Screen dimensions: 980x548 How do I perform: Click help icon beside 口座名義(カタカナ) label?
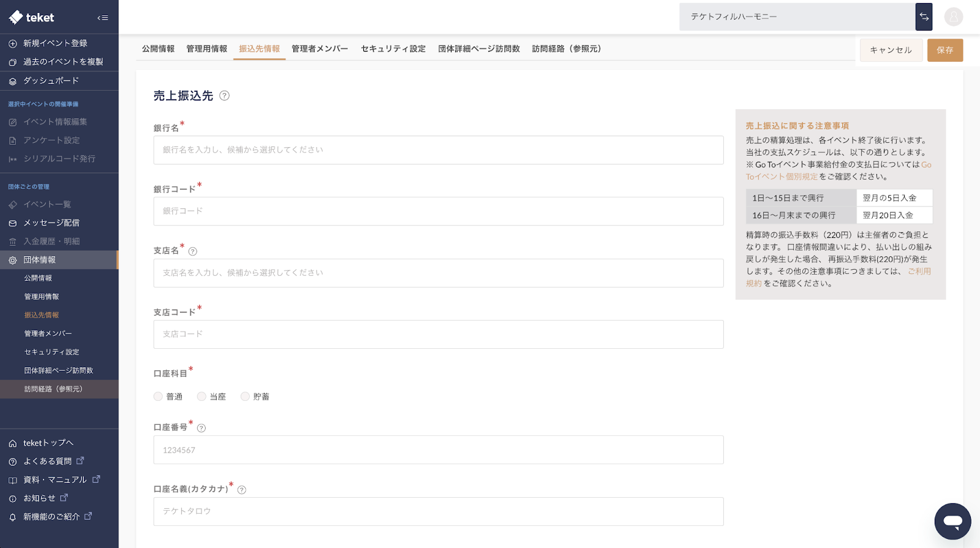[x=242, y=490]
